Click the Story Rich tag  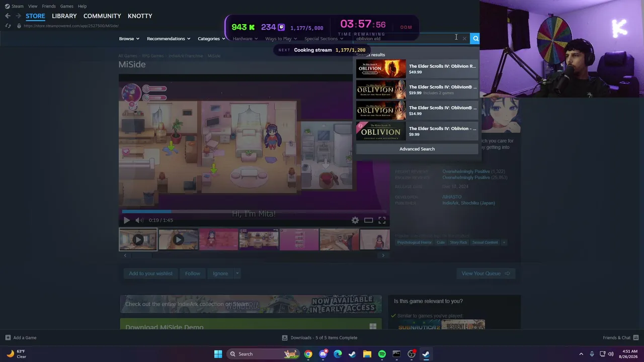(x=458, y=242)
